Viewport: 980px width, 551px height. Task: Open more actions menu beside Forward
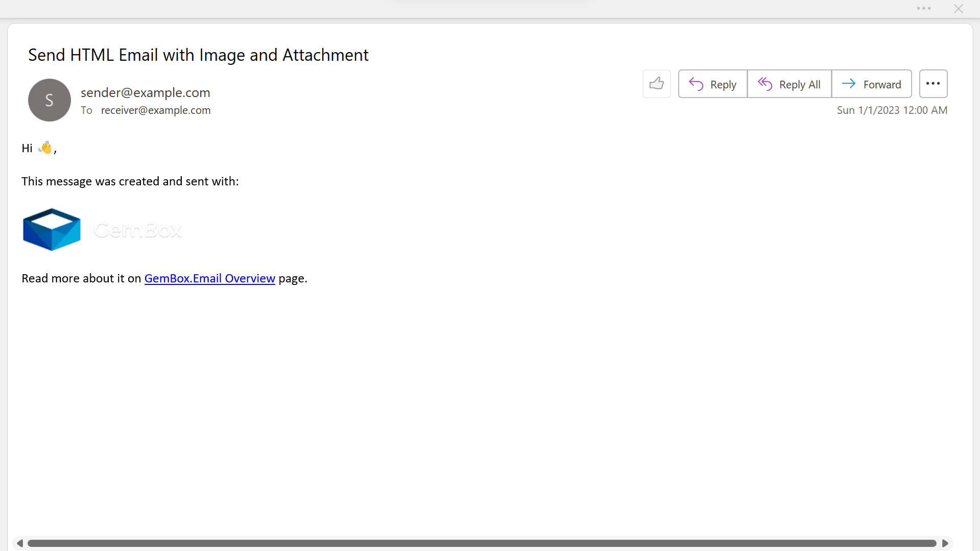[x=933, y=84]
